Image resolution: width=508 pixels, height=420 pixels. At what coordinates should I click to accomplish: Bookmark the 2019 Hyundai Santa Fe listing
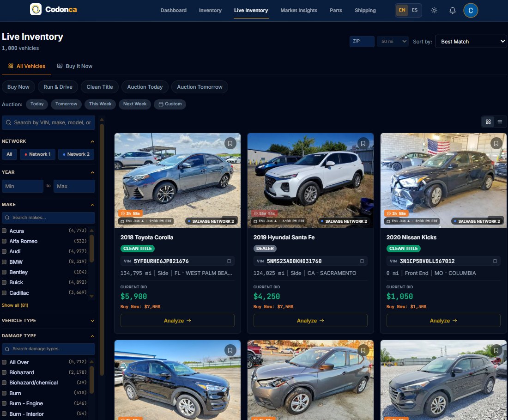[363, 143]
